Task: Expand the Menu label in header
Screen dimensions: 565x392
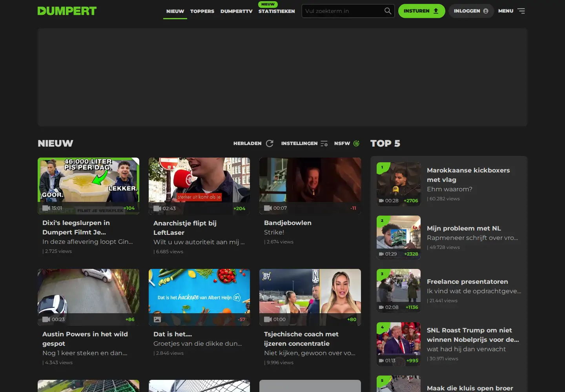Action: 506,11
